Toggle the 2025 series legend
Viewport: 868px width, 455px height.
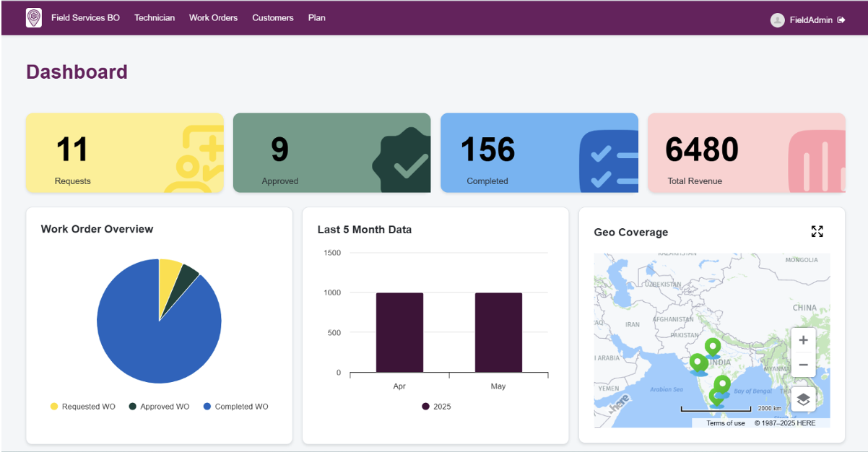(436, 407)
